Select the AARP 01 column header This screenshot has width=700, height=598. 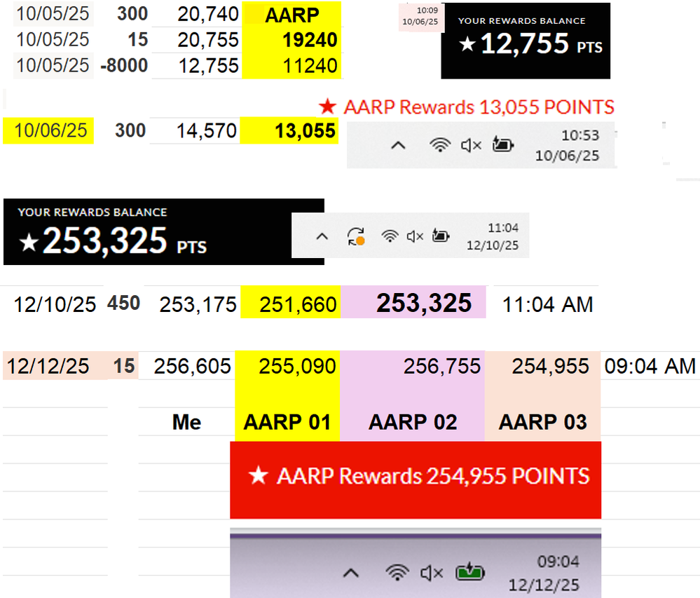click(x=289, y=421)
